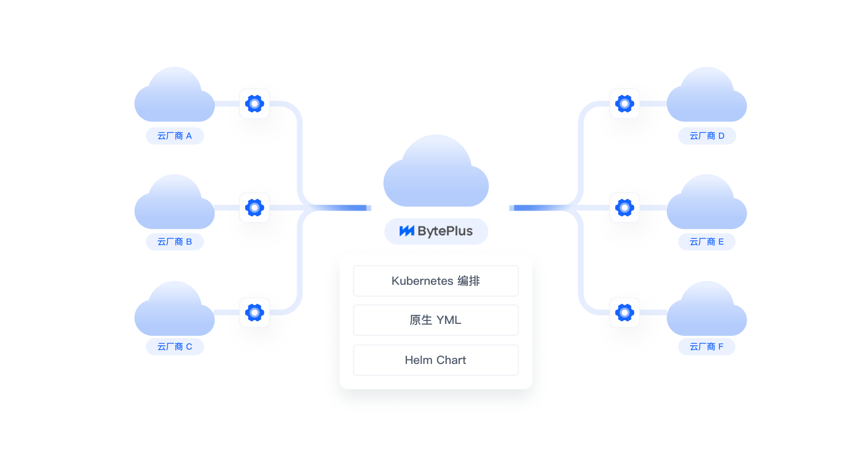
Task: Select the 云厂商 F label
Action: point(706,347)
